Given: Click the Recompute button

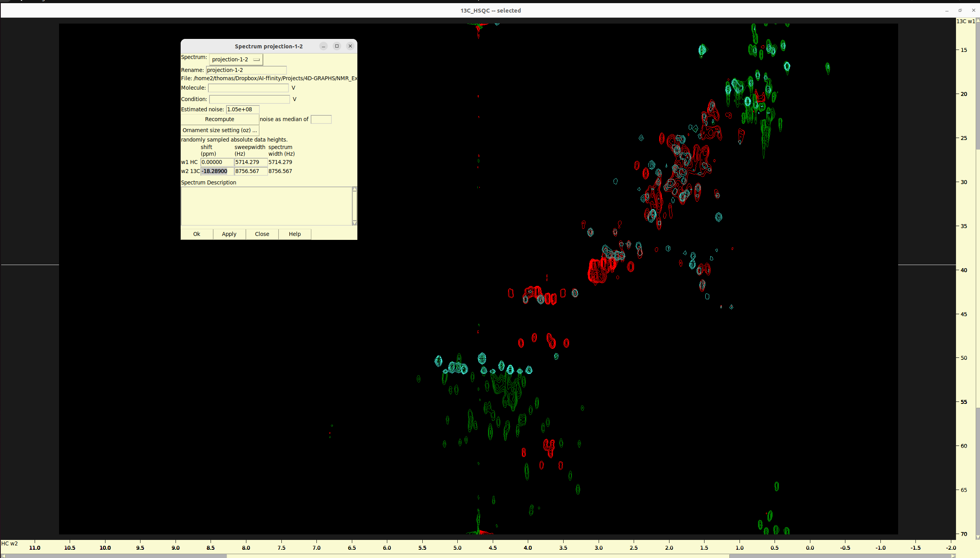Looking at the screenshot, I should (x=219, y=119).
